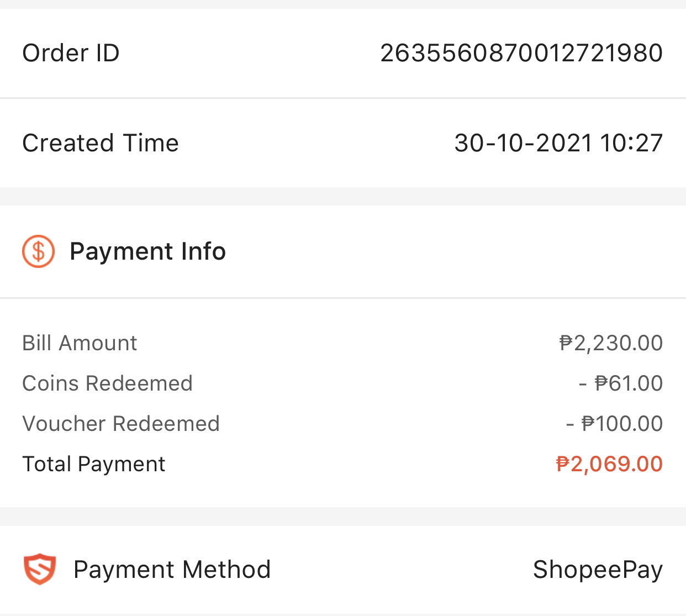Tap the Payment Info heading text

pyautogui.click(x=147, y=251)
